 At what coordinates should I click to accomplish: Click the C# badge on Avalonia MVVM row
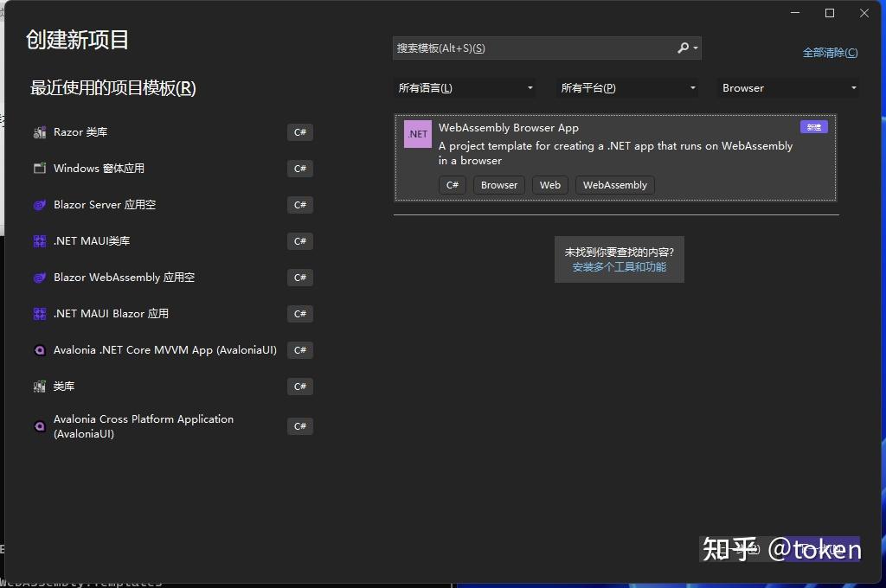(x=300, y=350)
